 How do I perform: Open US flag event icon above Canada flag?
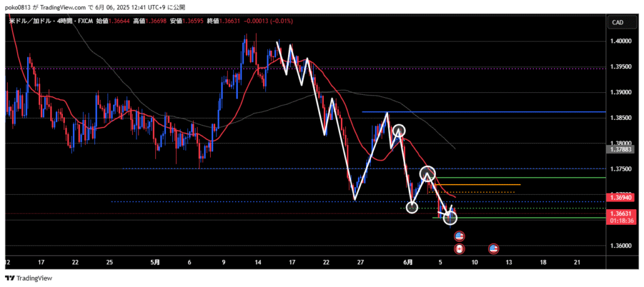click(459, 236)
